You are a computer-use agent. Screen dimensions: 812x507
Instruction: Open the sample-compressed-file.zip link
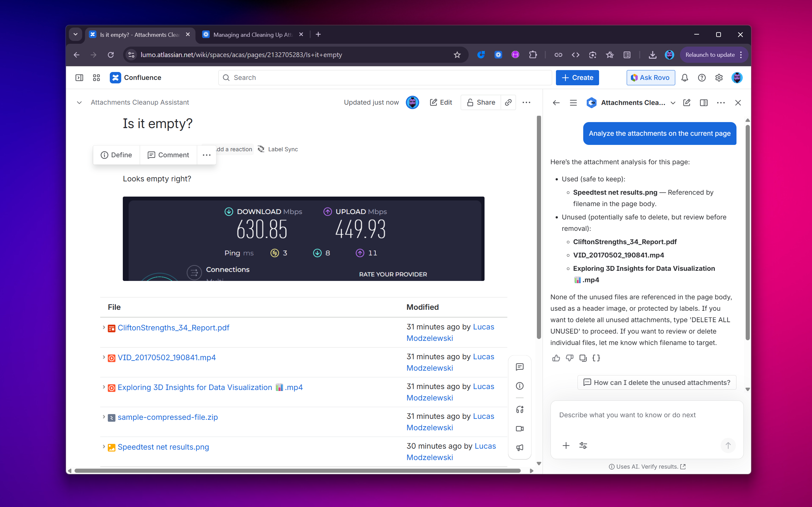[x=168, y=417]
